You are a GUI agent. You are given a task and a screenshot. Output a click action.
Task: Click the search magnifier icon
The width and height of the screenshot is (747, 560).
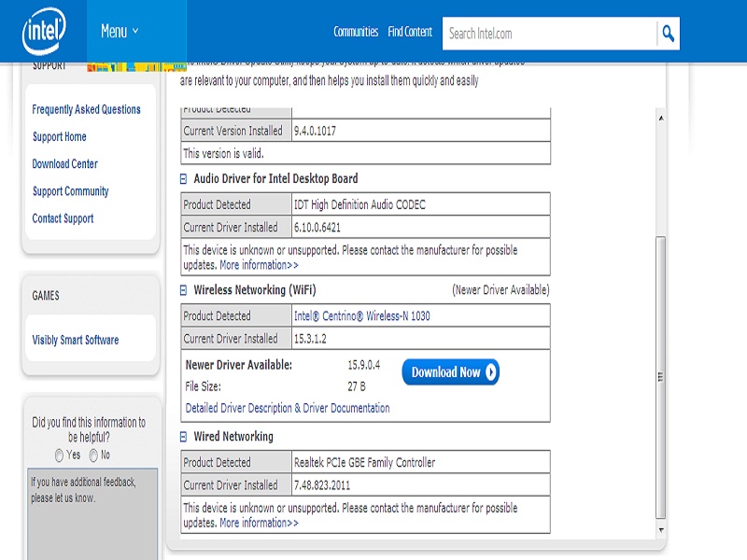pyautogui.click(x=668, y=34)
